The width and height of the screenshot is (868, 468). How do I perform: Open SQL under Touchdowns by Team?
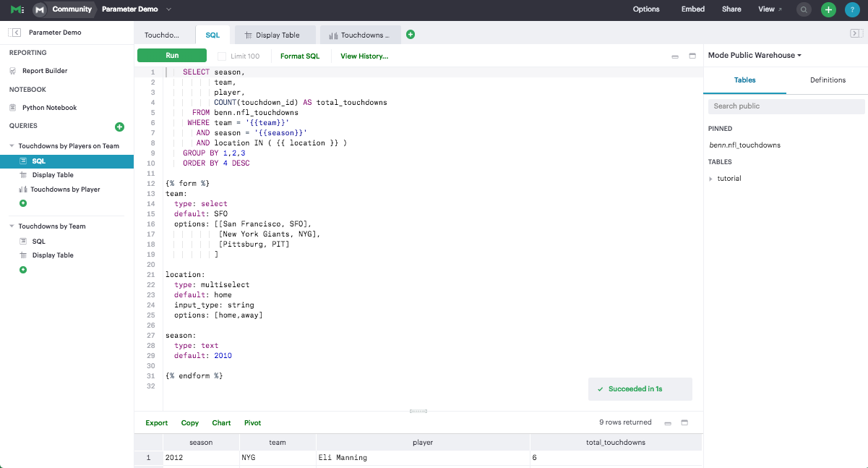pos(38,242)
